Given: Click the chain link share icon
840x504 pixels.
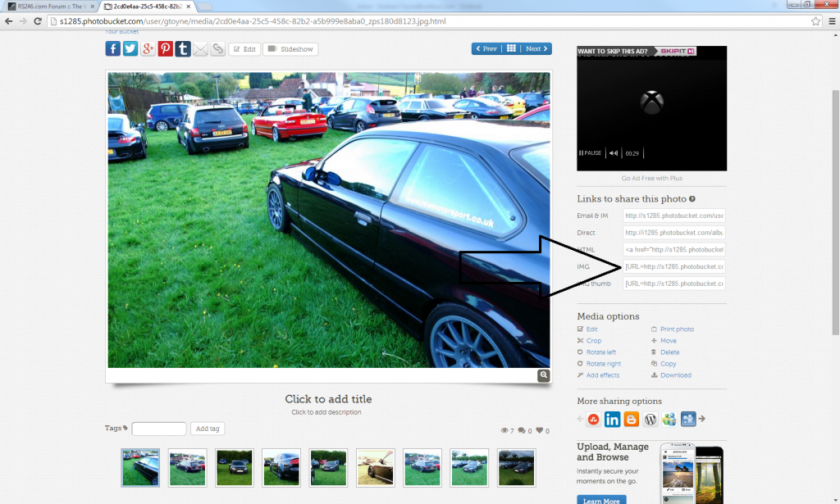Looking at the screenshot, I should point(217,48).
